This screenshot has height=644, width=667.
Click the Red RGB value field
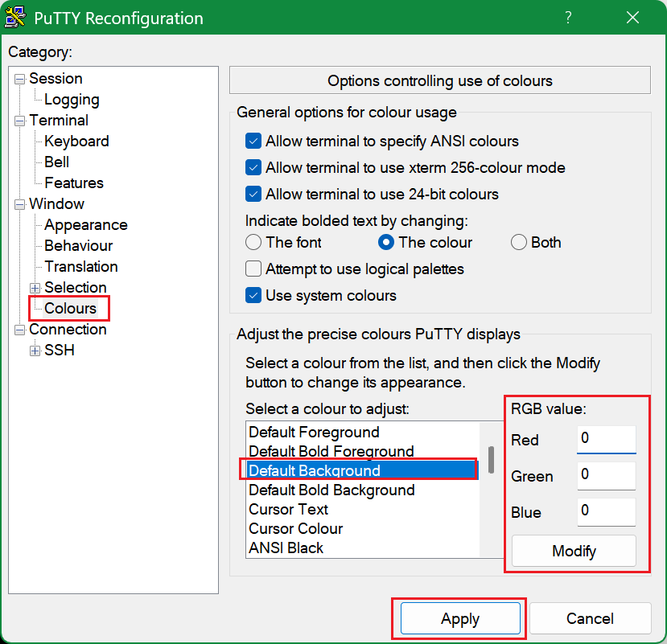pyautogui.click(x=606, y=439)
